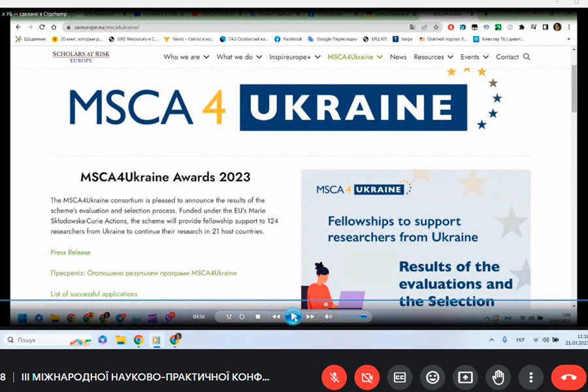
Task: Turn on microphone in the Meet call
Action: (334, 378)
